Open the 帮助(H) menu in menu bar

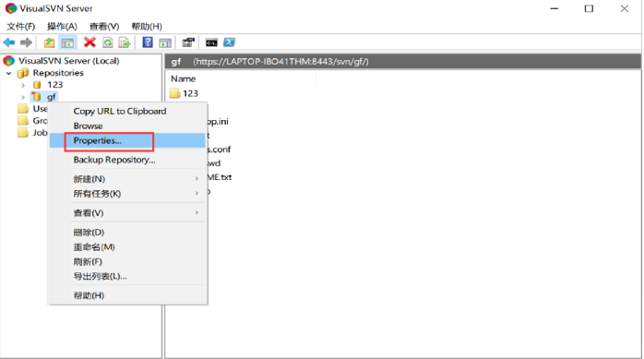pos(147,26)
